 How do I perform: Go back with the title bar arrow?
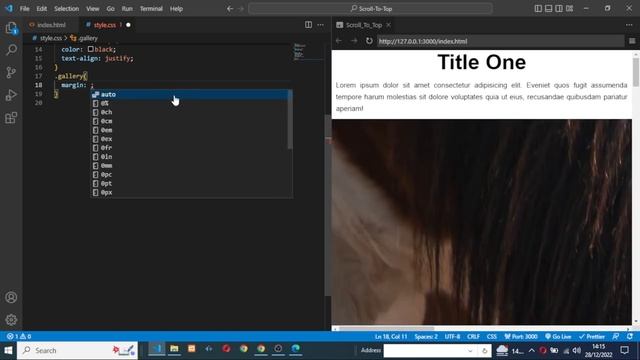pyautogui.click(x=230, y=9)
